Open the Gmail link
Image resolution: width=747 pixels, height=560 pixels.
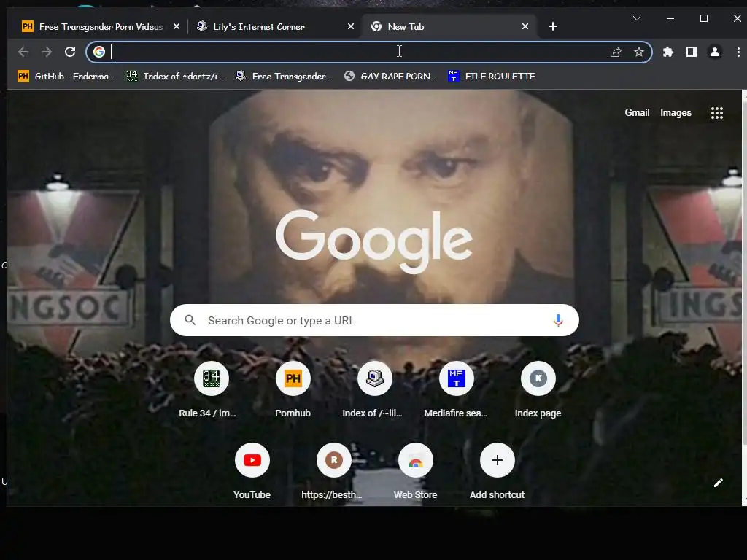(637, 113)
